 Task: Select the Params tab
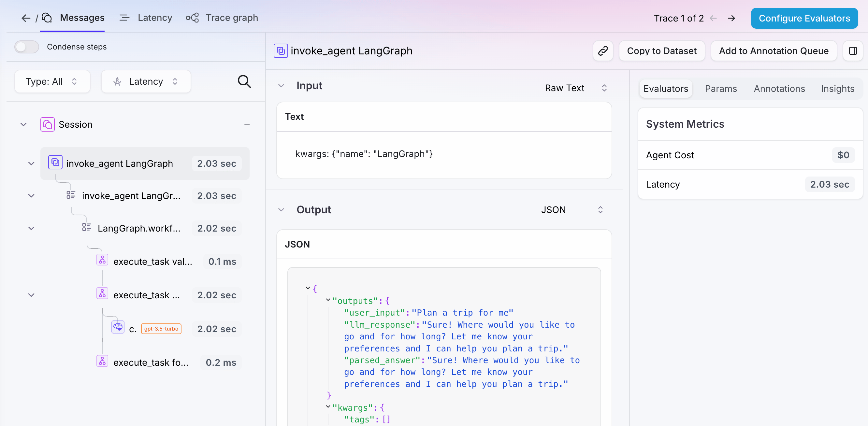coord(721,89)
